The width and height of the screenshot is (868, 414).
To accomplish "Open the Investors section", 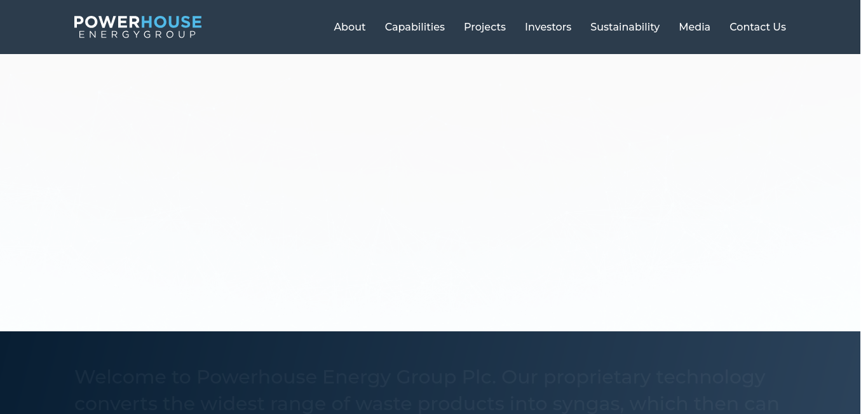I will tap(548, 27).
